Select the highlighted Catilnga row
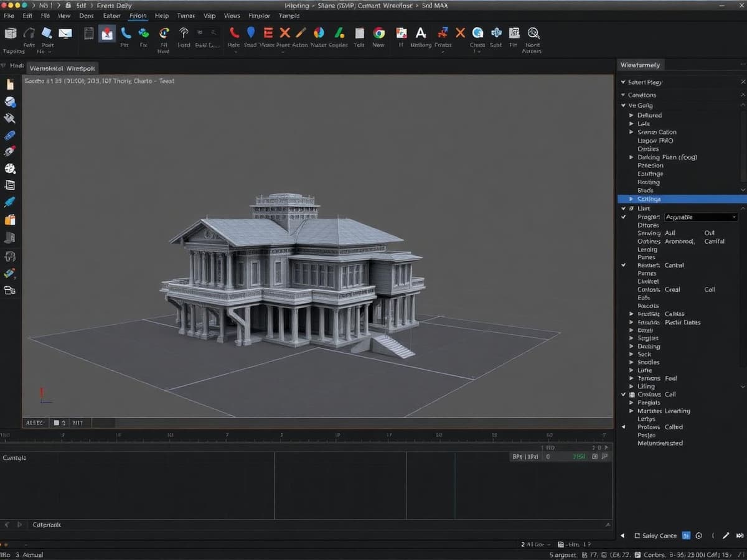Screen dimensions: 747x560 tap(681, 199)
